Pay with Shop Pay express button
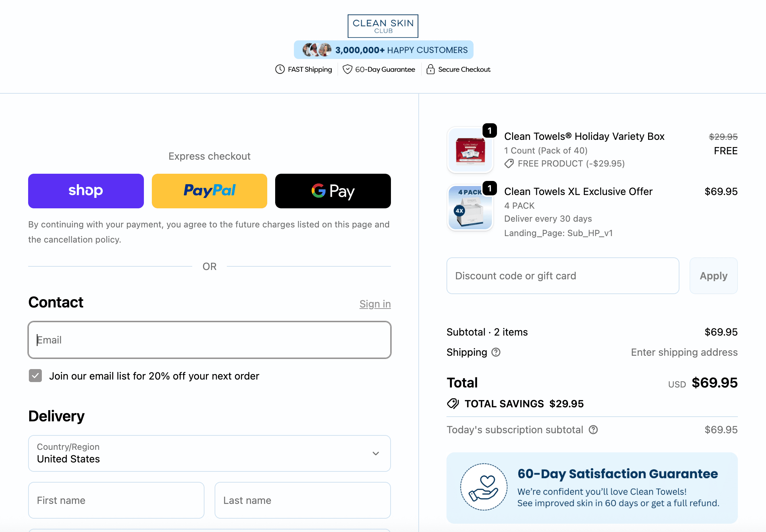This screenshot has width=766, height=532. [x=86, y=191]
